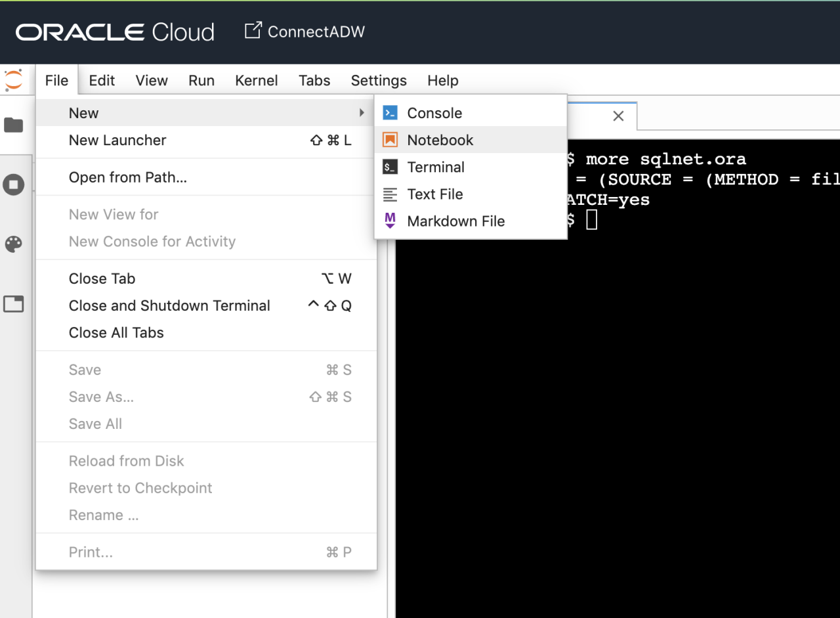Click the Text File lines icon
Image resolution: width=840 pixels, height=618 pixels.
390,194
